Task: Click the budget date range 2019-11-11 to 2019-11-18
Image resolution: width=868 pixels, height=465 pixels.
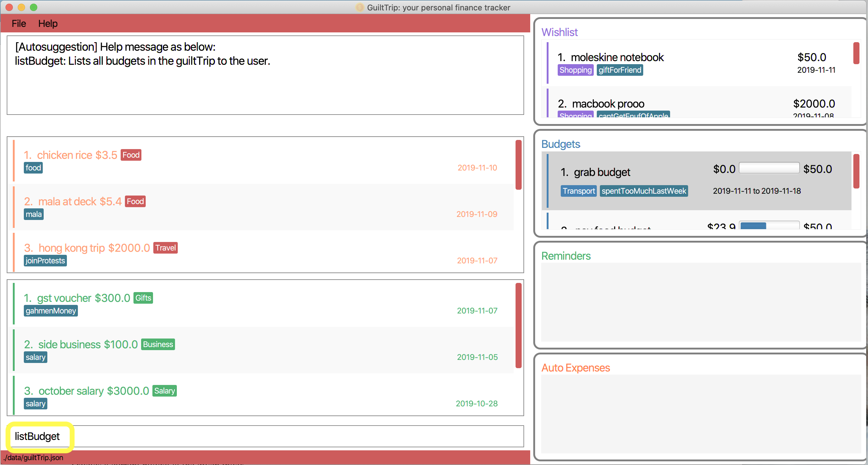Action: coord(757,191)
